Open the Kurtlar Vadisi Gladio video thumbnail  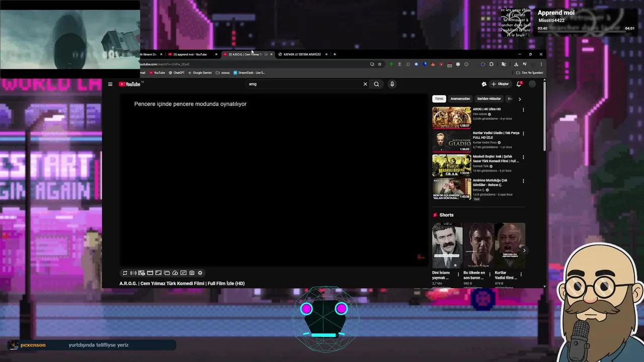452,141
